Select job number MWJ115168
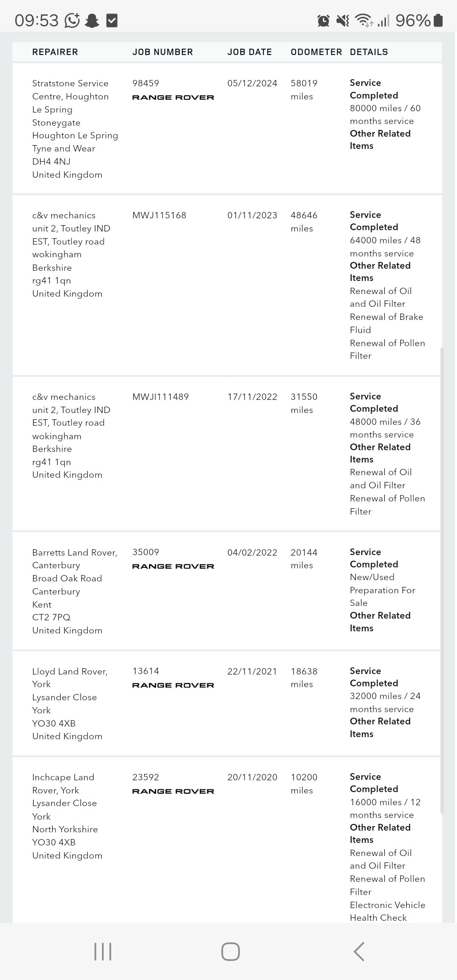 point(159,215)
